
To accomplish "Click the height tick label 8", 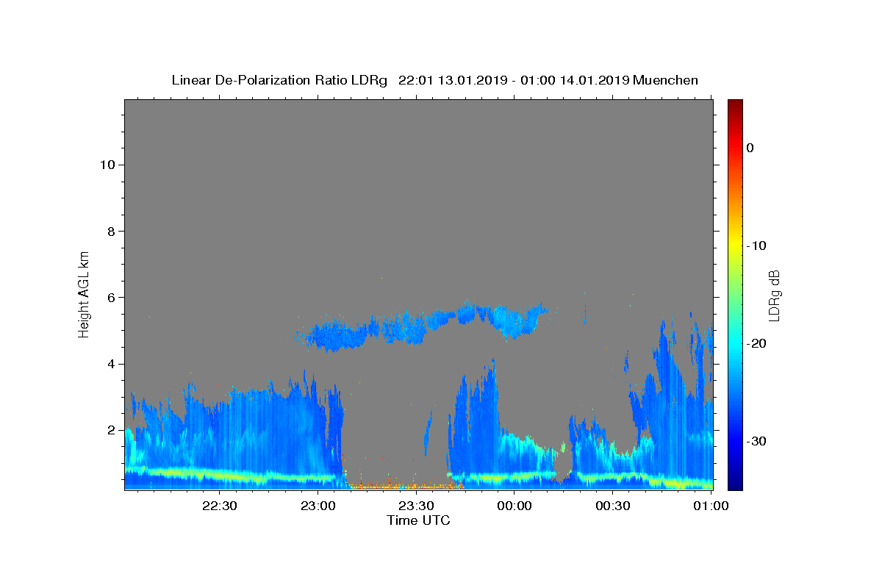I will click(x=112, y=231).
